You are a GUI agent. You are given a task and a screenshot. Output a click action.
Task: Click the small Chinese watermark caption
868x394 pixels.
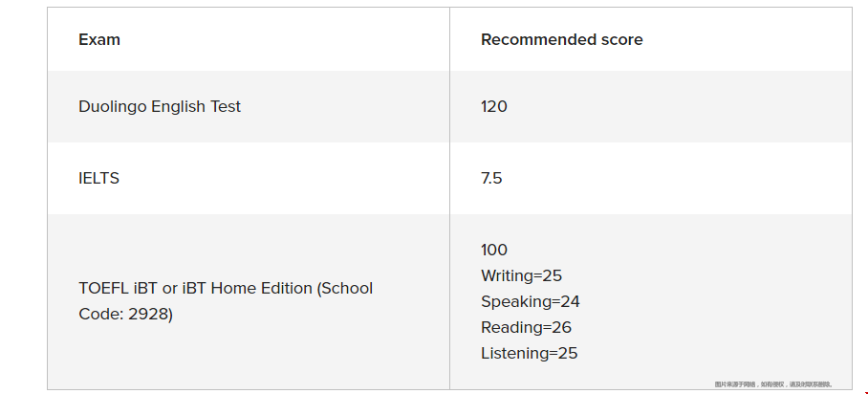[773, 384]
